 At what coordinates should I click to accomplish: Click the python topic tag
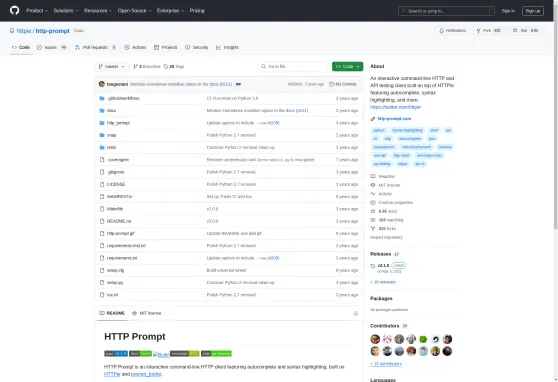(379, 130)
